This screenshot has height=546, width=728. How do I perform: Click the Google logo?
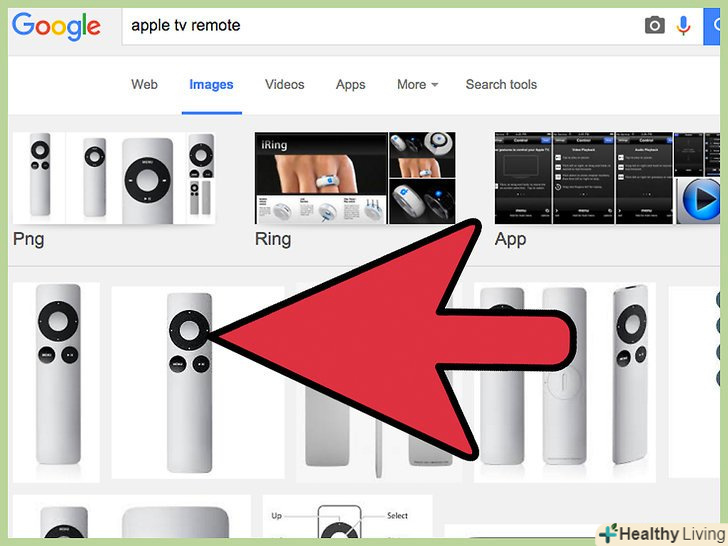[x=56, y=26]
